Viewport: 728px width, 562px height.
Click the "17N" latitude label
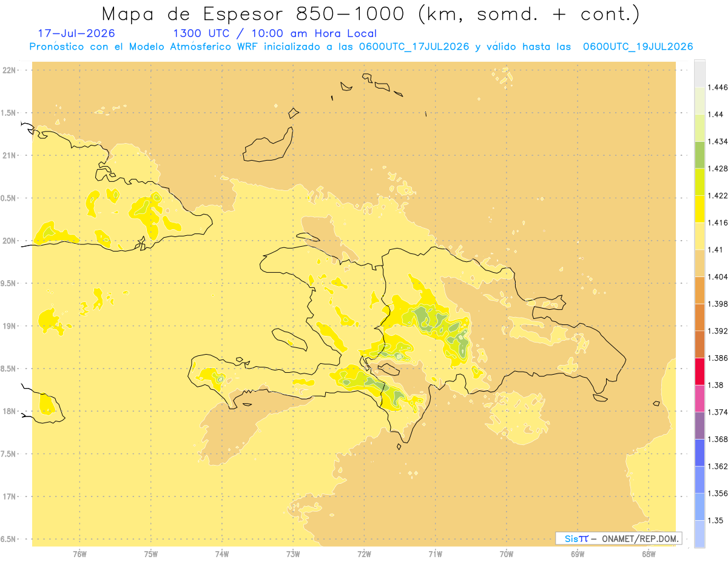tap(9, 497)
